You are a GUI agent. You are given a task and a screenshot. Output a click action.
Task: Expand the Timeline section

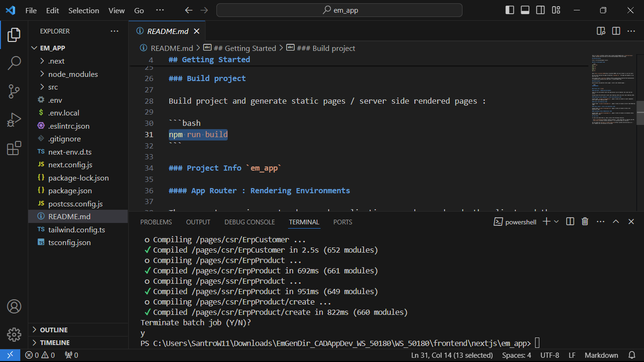[78, 343]
